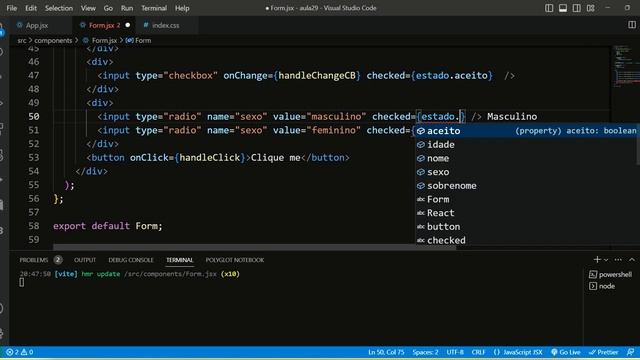
Task: Change end of line sequence CRLF
Action: point(478,352)
